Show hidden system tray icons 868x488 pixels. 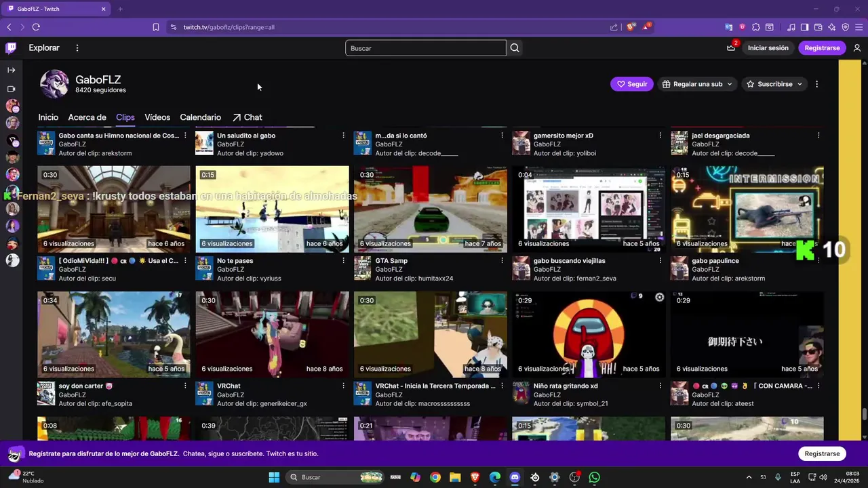[x=749, y=477]
